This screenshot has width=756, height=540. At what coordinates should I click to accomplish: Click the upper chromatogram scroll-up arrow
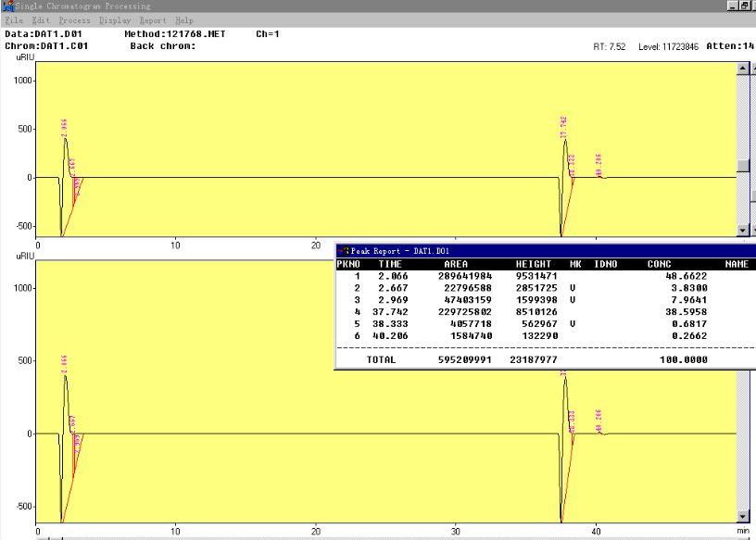743,69
